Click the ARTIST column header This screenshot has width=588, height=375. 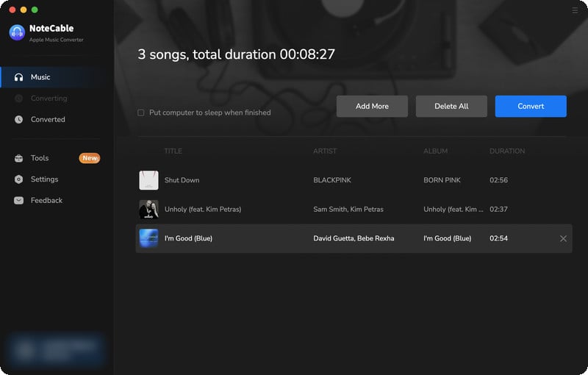pyautogui.click(x=325, y=151)
